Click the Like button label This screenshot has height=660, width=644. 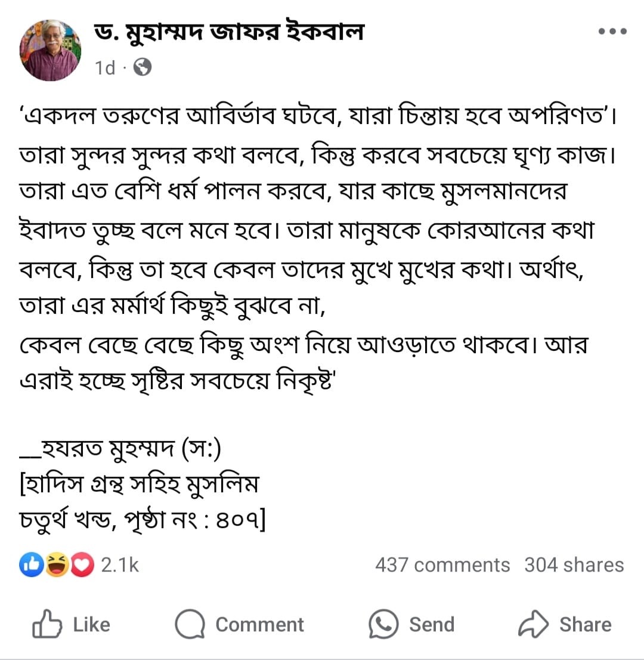[x=91, y=624]
